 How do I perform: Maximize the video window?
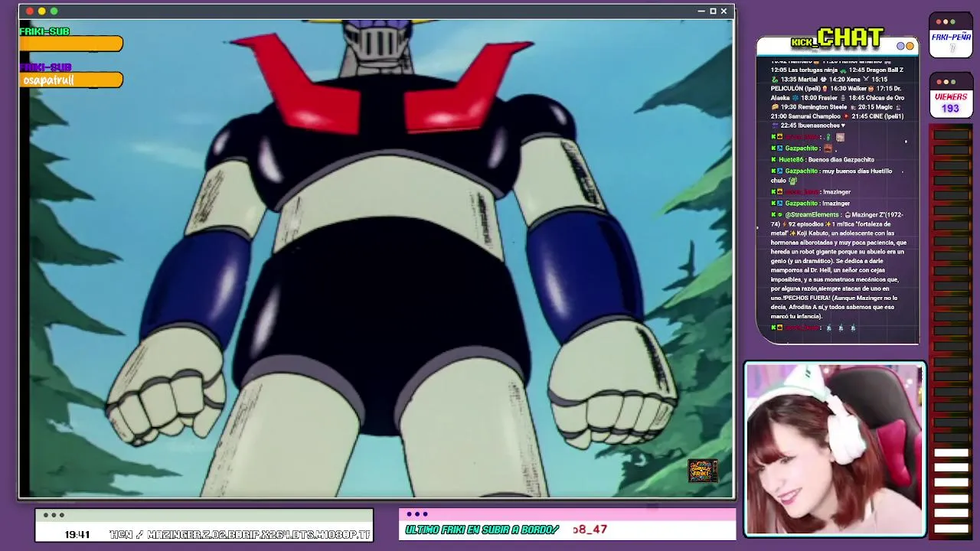(713, 11)
